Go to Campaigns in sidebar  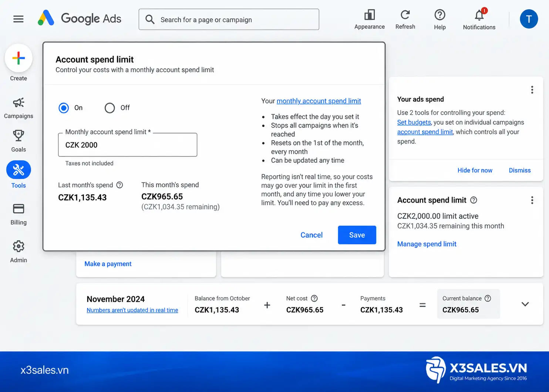point(18,108)
